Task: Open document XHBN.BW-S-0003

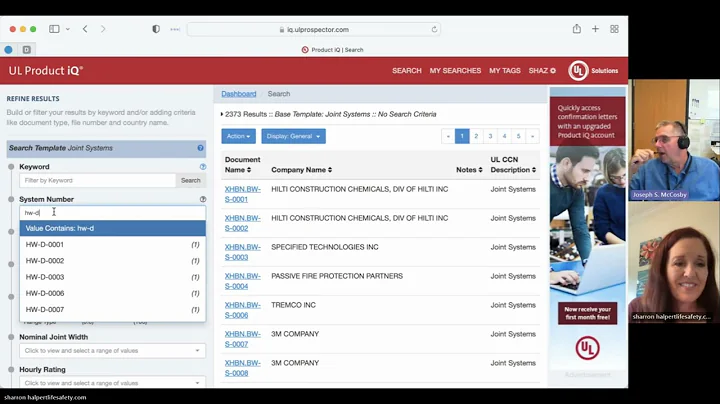Action: (x=242, y=252)
